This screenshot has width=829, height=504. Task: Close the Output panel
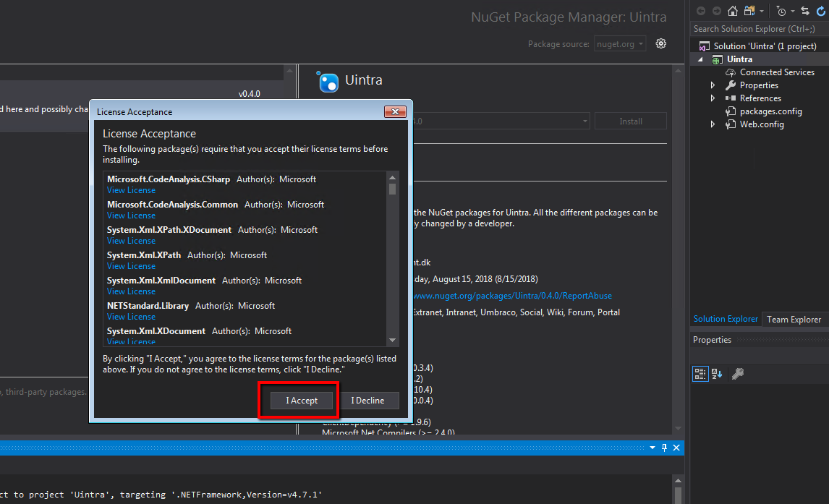pos(676,448)
